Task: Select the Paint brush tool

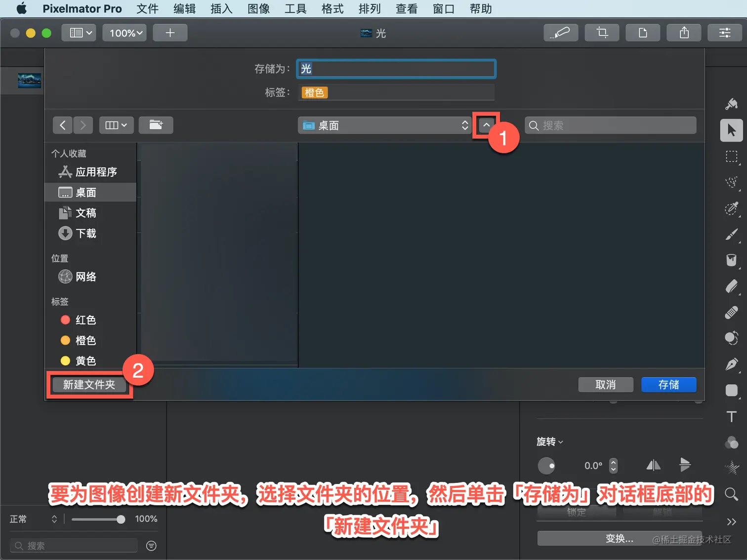Action: pyautogui.click(x=732, y=235)
